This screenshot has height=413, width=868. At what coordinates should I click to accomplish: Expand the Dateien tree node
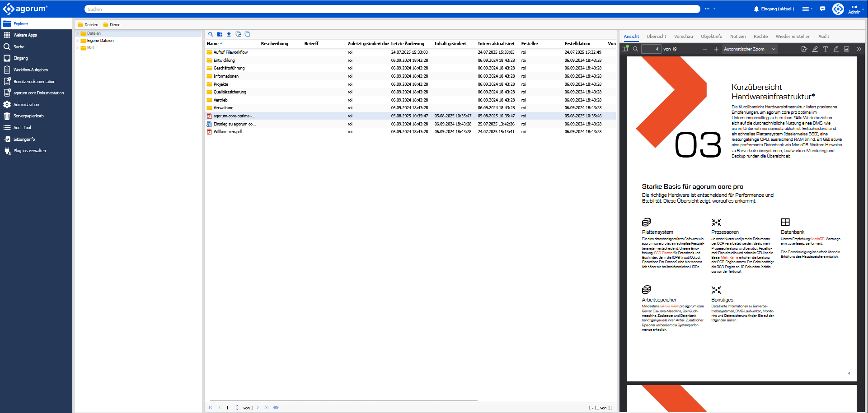78,33
